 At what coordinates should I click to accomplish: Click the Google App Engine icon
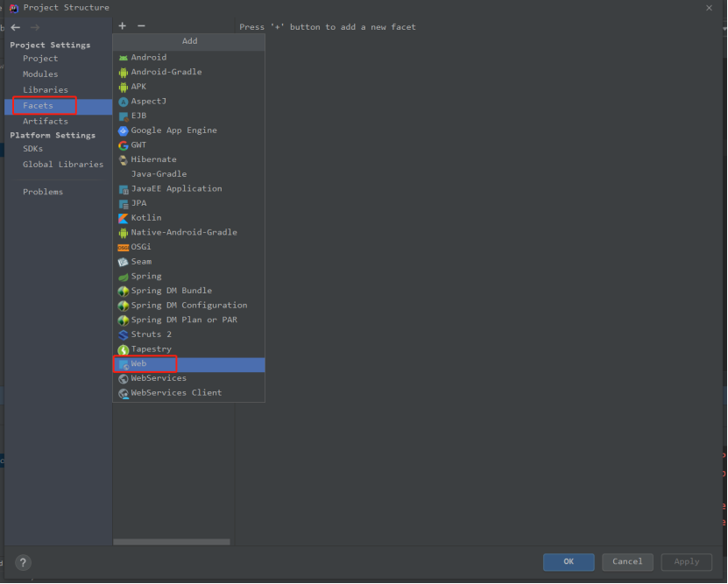click(123, 130)
